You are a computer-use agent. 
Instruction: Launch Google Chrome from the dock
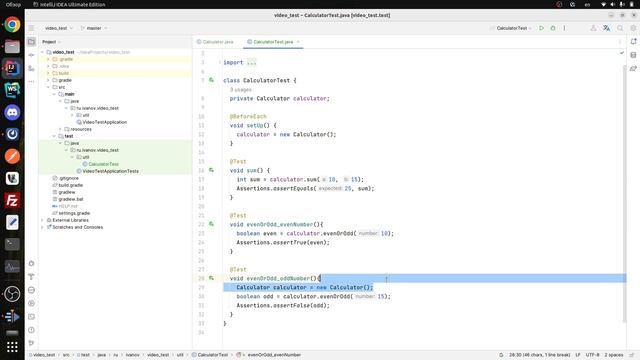(x=12, y=24)
